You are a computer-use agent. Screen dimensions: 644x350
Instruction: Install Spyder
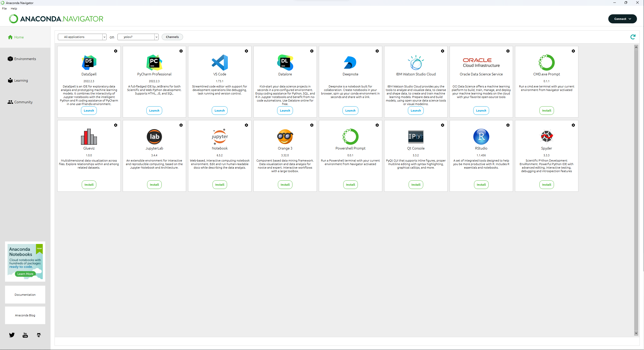tap(547, 185)
